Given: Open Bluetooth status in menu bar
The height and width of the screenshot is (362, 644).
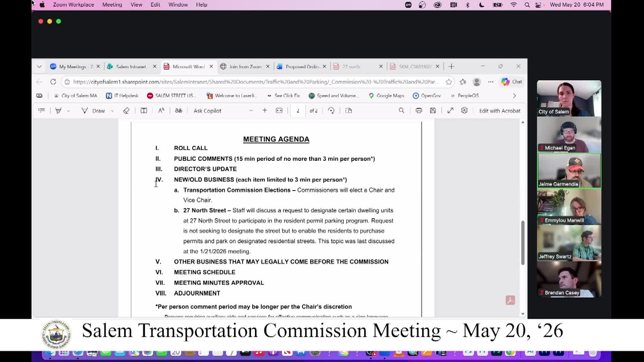Looking at the screenshot, I should (x=468, y=5).
